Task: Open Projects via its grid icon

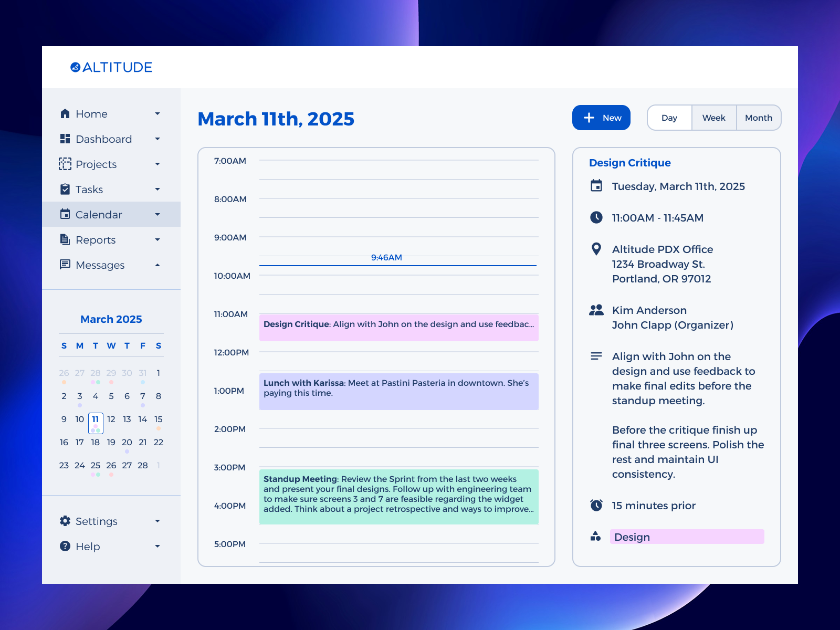Action: pyautogui.click(x=65, y=164)
